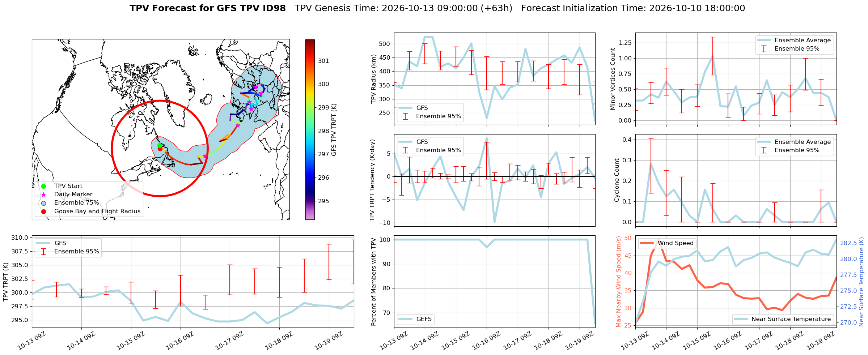Click 'Near Surface Temperature' legend entry
Image resolution: width=868 pixels, height=355 pixels.
[x=791, y=319]
